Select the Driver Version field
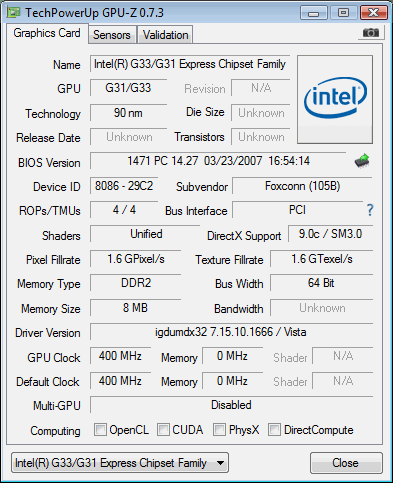Viewport: 393px width, 483px height. coord(231,332)
